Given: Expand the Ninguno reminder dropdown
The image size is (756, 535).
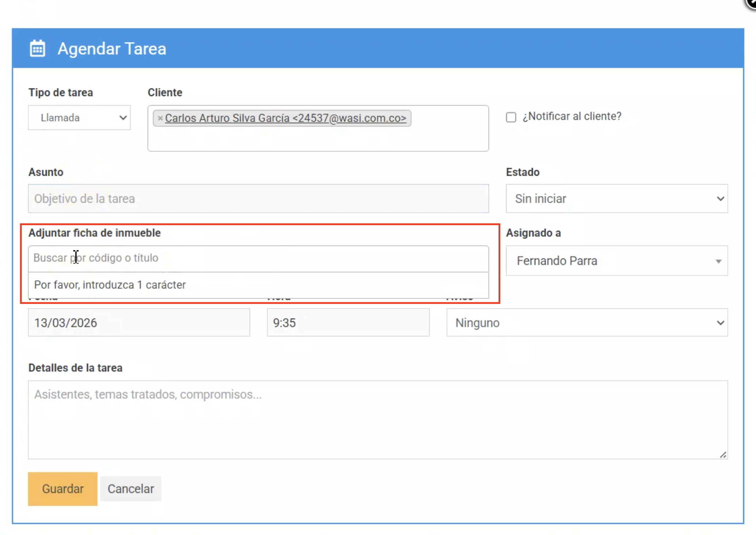Looking at the screenshot, I should tap(587, 323).
